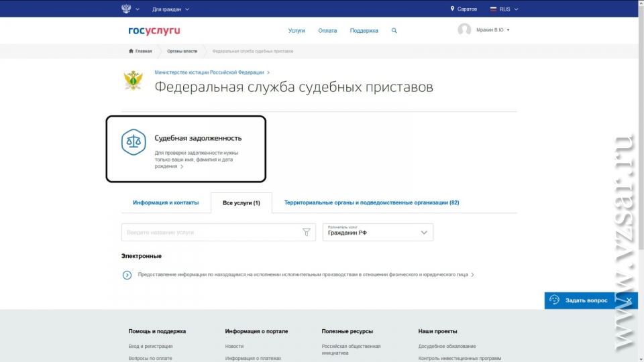Go to Главная breadcrumb

pos(144,52)
